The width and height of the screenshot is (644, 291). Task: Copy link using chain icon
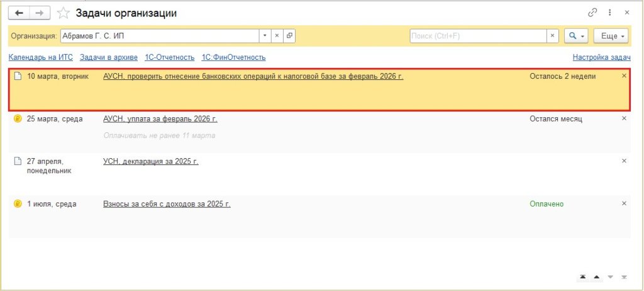[x=592, y=13]
